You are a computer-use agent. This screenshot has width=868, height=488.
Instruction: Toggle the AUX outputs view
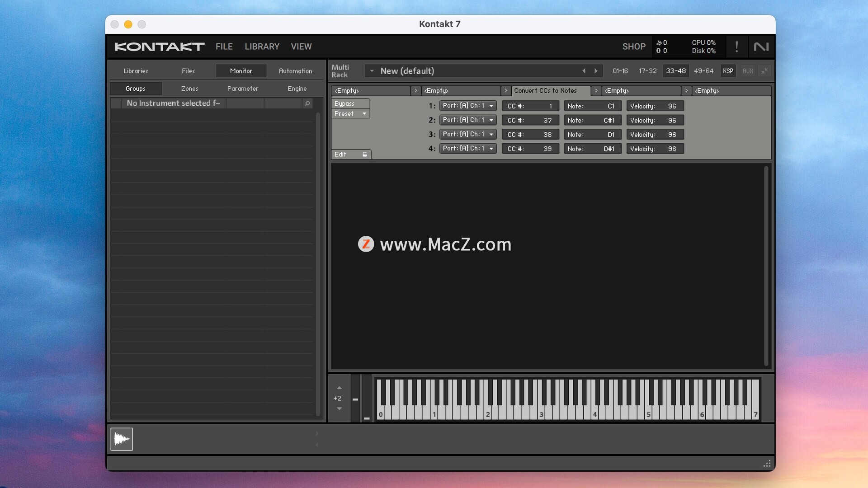tap(748, 71)
